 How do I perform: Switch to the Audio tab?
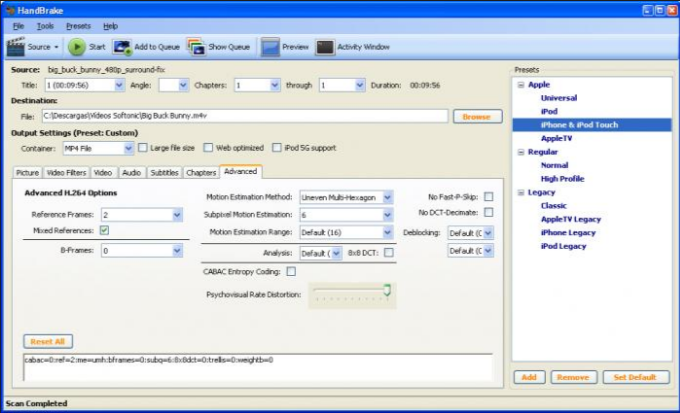pyautogui.click(x=132, y=173)
